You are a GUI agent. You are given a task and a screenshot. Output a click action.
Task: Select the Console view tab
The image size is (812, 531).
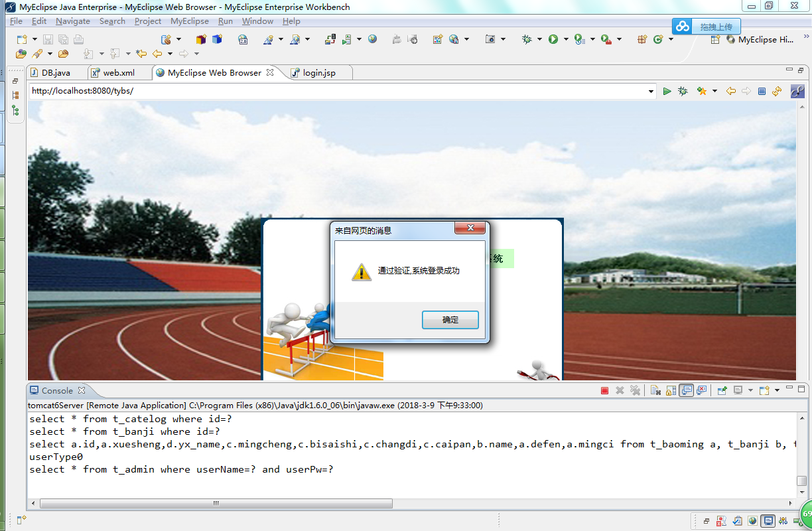(x=56, y=390)
